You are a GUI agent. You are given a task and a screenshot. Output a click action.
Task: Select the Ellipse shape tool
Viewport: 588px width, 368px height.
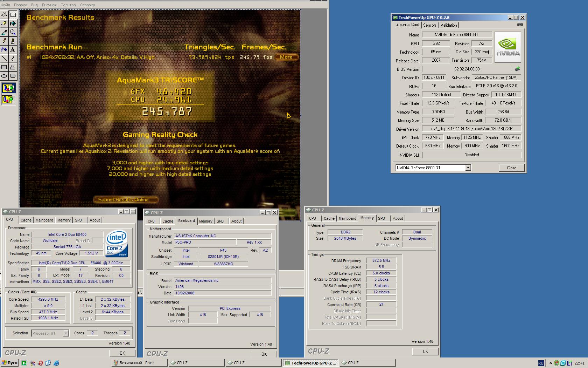point(4,76)
